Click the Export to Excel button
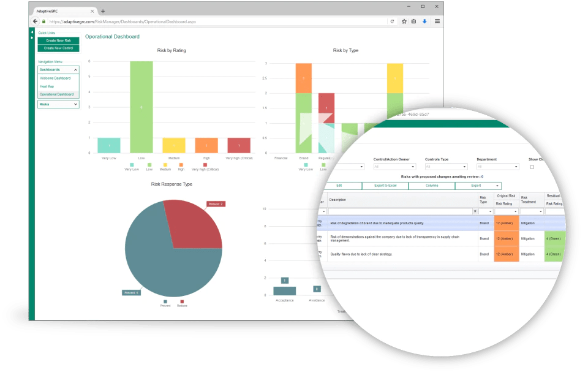Image resolution: width=588 pixels, height=375 pixels. coord(385,186)
